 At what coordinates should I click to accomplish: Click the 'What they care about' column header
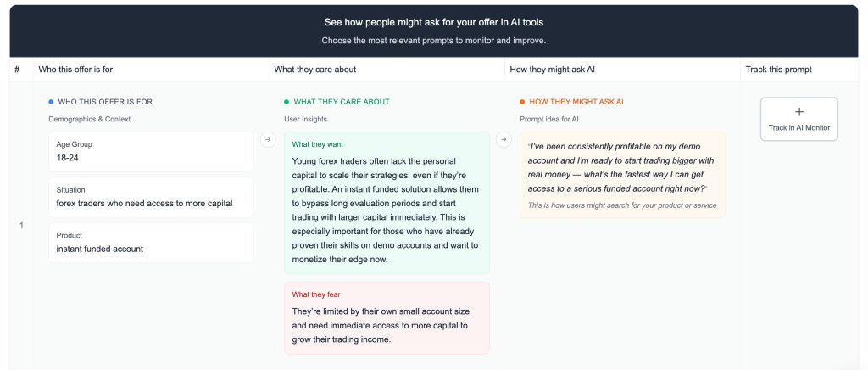click(x=315, y=70)
